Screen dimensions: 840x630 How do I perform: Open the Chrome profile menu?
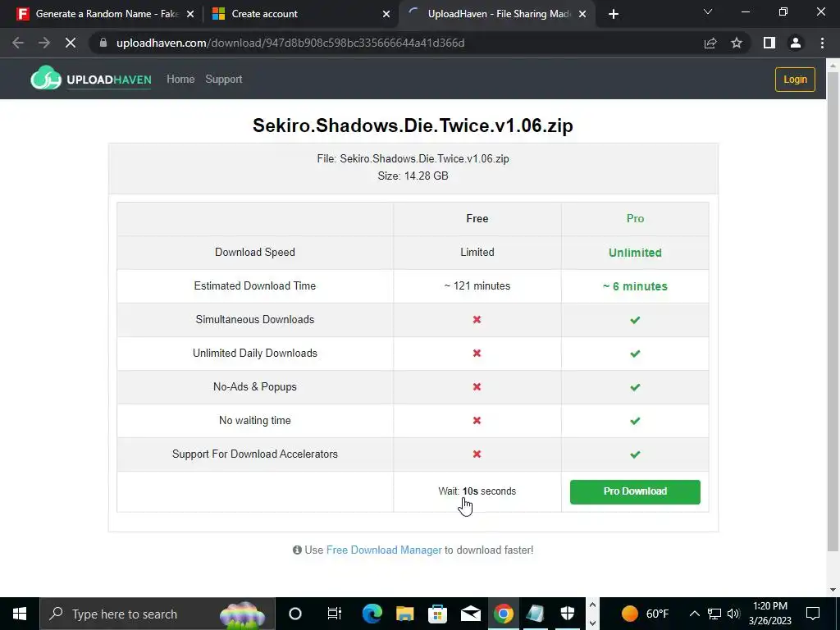[x=796, y=43]
